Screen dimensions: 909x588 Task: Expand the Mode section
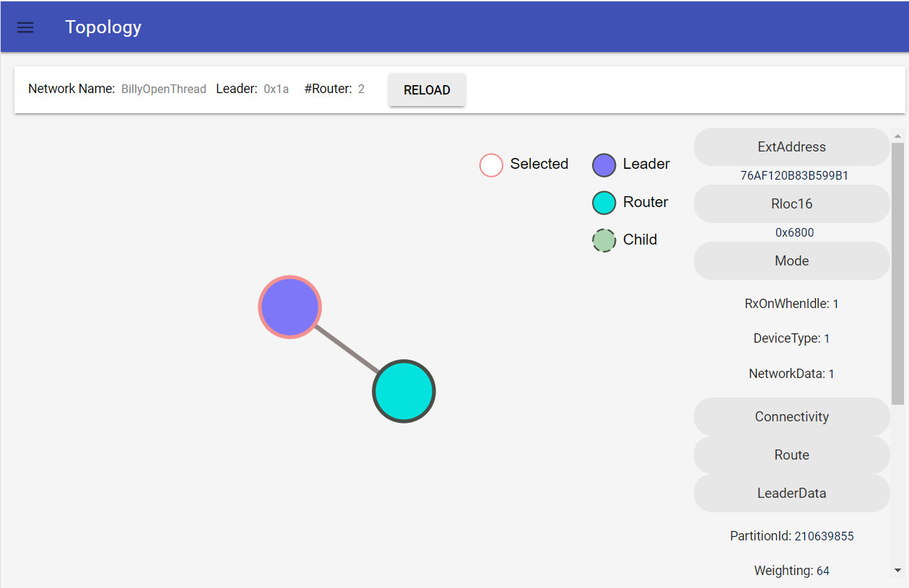791,261
